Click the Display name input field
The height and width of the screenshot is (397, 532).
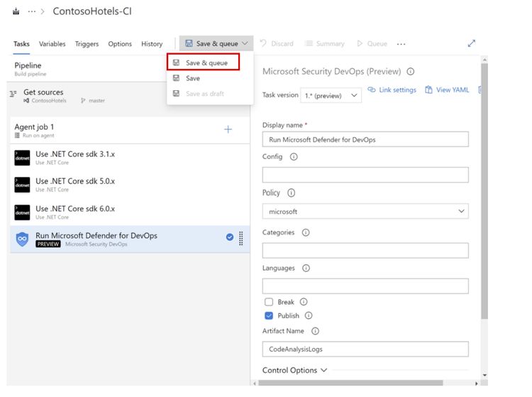(x=365, y=139)
